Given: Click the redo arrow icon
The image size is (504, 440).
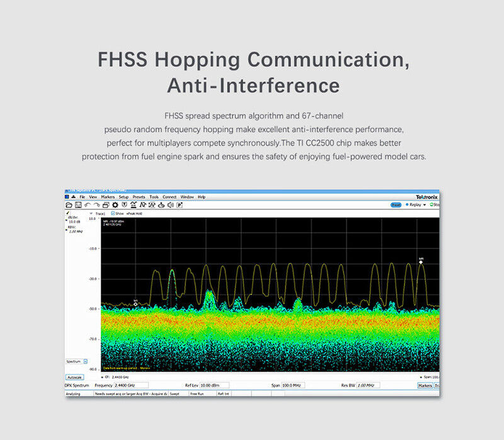Looking at the screenshot, I should 96,205.
